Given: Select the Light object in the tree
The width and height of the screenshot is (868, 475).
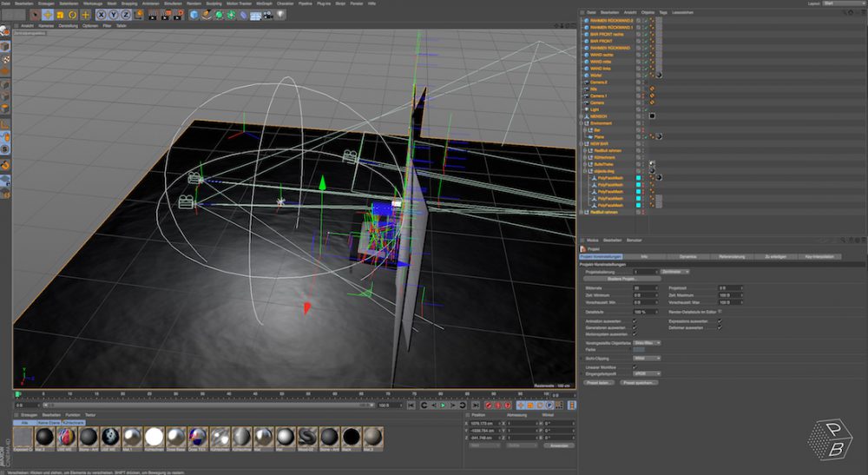Looking at the screenshot, I should 595,109.
